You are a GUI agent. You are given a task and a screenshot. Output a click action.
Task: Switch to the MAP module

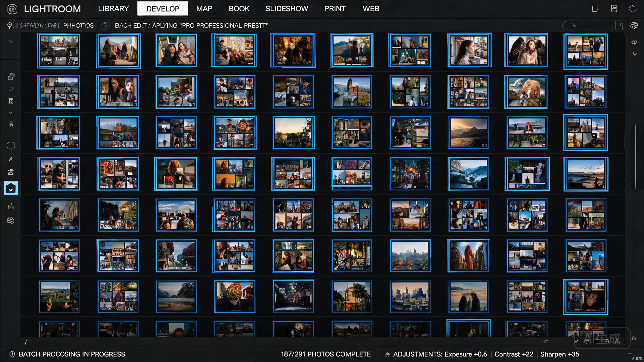(204, 9)
